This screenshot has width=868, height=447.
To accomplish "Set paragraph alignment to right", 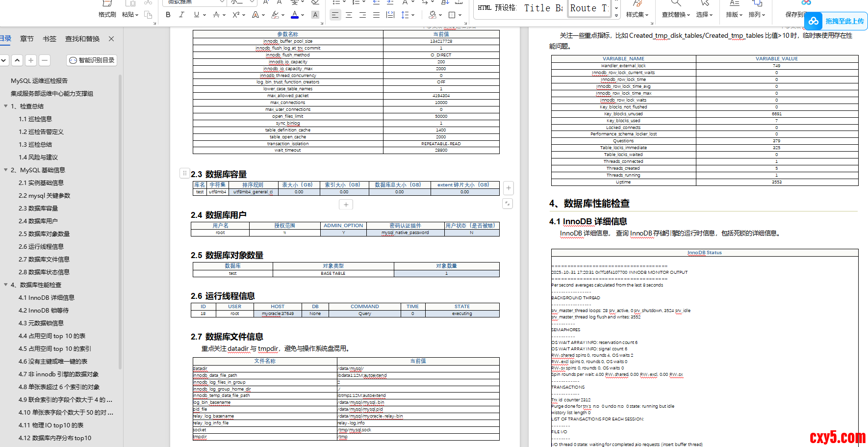I will tap(362, 15).
